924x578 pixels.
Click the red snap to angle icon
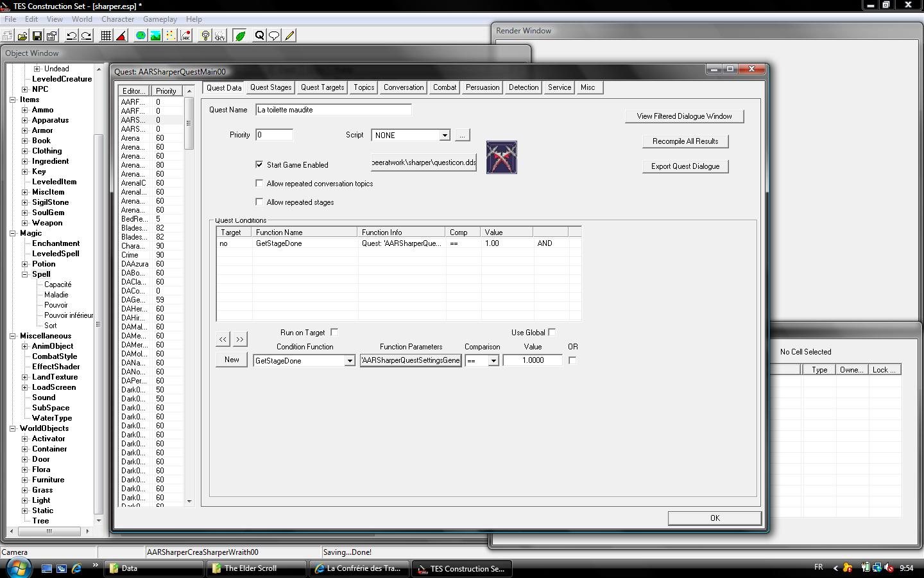121,36
